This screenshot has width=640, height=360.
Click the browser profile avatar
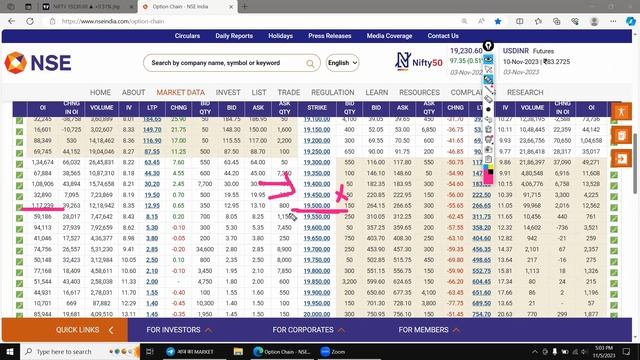pos(594,21)
